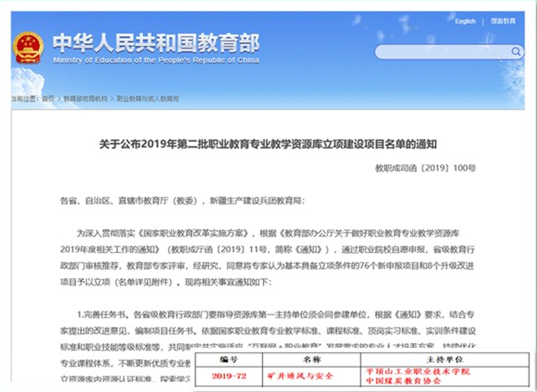Click the national emblem logo
Screen dimensions: 537x392
(x=28, y=48)
